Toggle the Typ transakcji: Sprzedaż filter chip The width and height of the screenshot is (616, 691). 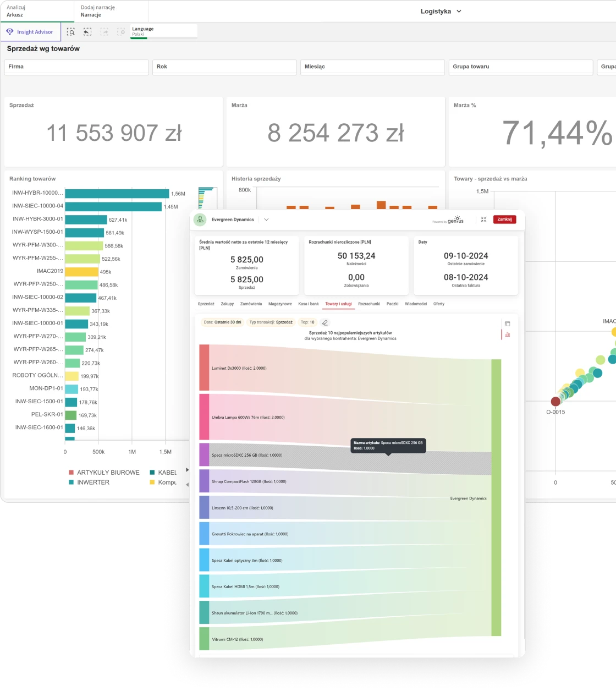271,322
